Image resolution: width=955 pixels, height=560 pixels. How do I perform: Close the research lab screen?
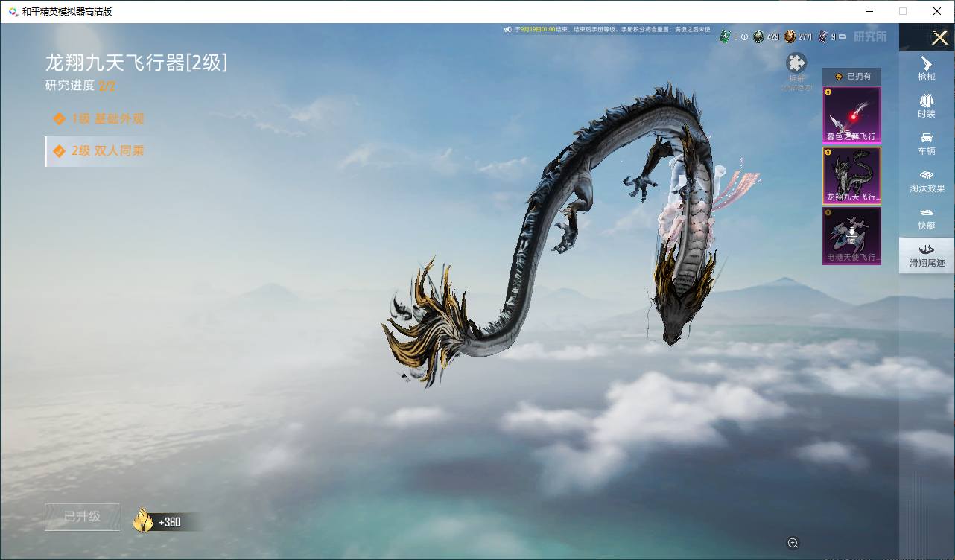pos(940,37)
